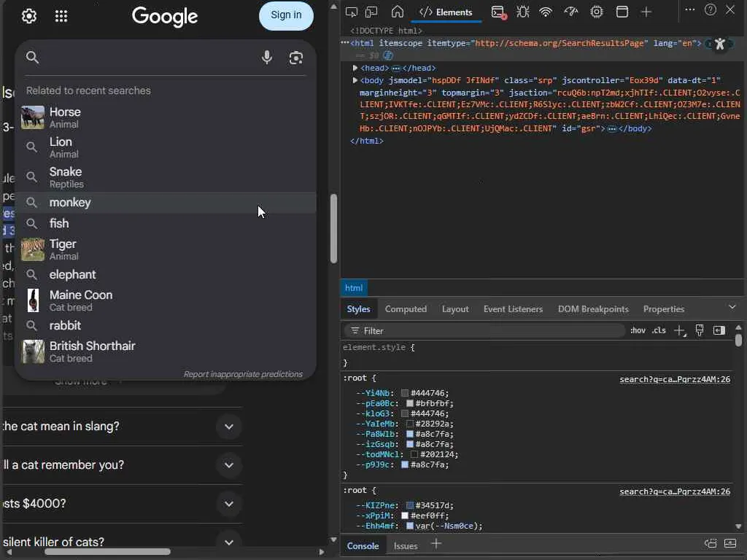Open Google quick settings gear

pos(29,16)
